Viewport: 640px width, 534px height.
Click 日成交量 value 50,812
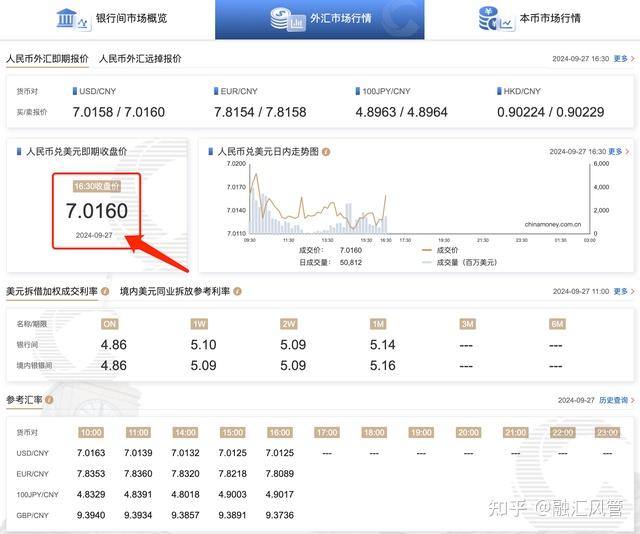(351, 263)
